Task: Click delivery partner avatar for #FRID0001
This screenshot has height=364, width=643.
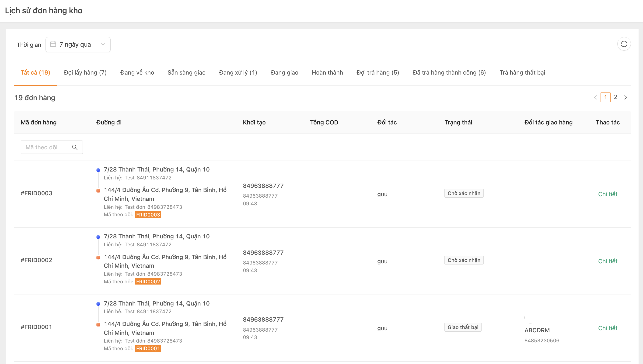Action: pos(530,317)
